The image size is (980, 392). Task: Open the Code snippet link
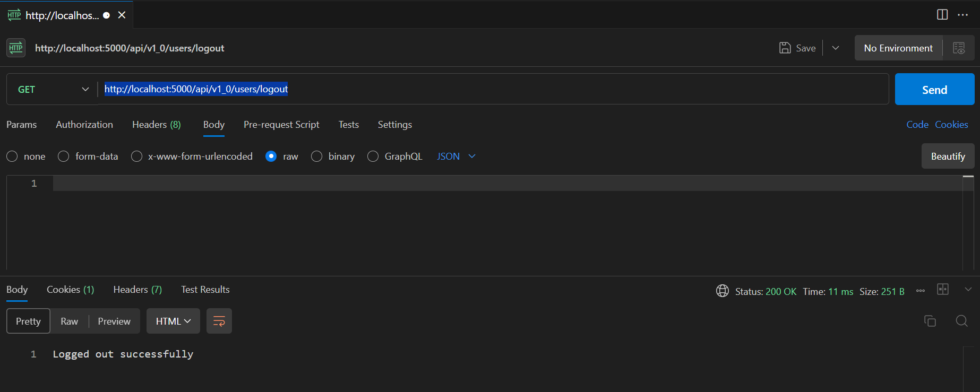pos(917,124)
